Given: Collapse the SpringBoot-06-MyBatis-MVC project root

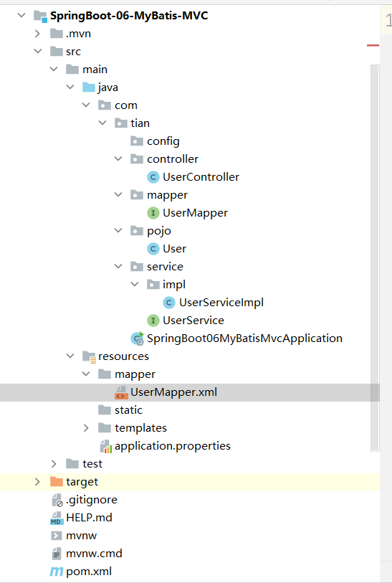Looking at the screenshot, I should [21, 15].
